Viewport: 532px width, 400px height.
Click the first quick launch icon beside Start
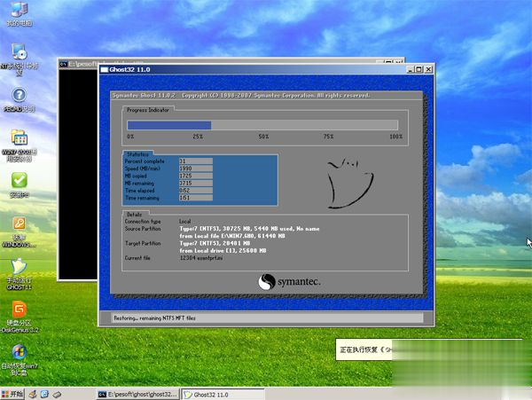[33, 394]
